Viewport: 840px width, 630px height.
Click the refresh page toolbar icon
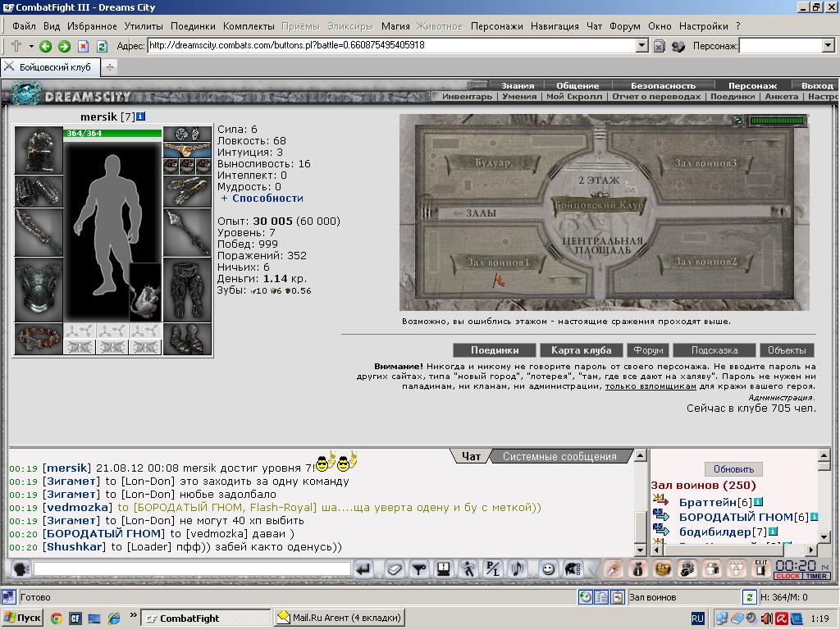pyautogui.click(x=102, y=46)
